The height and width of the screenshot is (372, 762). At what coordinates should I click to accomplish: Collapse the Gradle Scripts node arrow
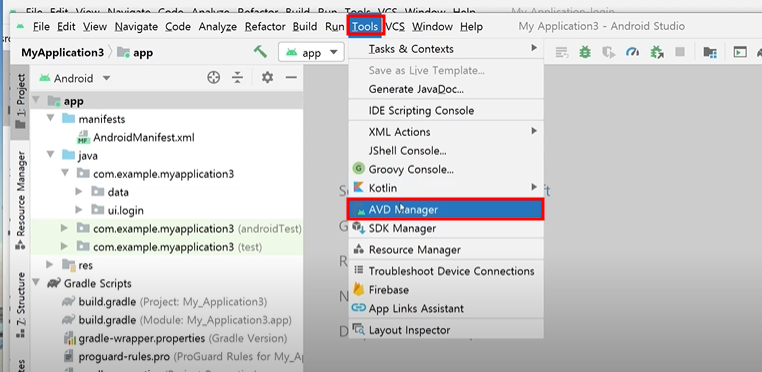[x=36, y=283]
